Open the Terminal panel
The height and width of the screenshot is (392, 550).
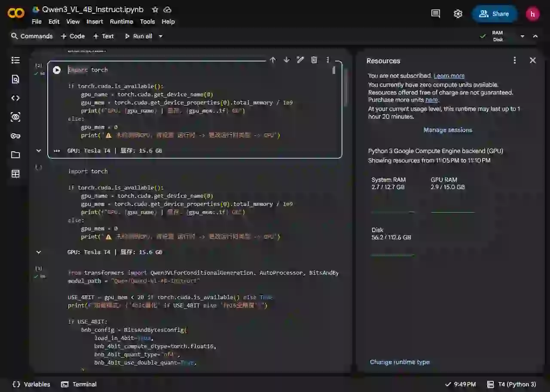tap(79, 384)
